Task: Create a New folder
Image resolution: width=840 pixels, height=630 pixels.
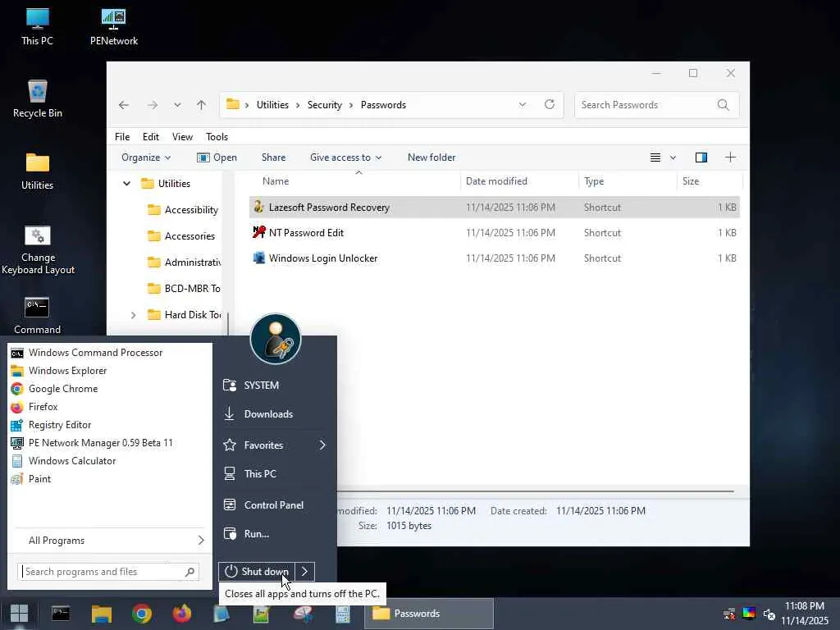Action: 431,157
